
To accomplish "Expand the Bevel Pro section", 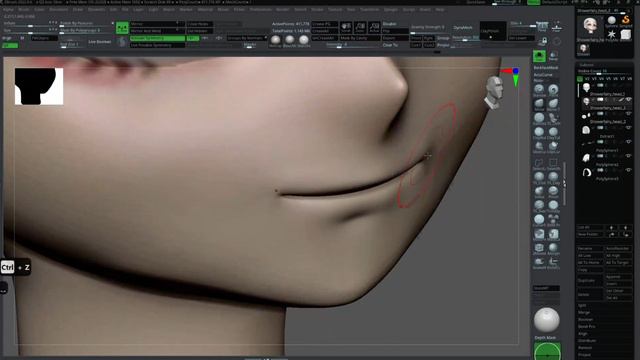I will point(587,327).
